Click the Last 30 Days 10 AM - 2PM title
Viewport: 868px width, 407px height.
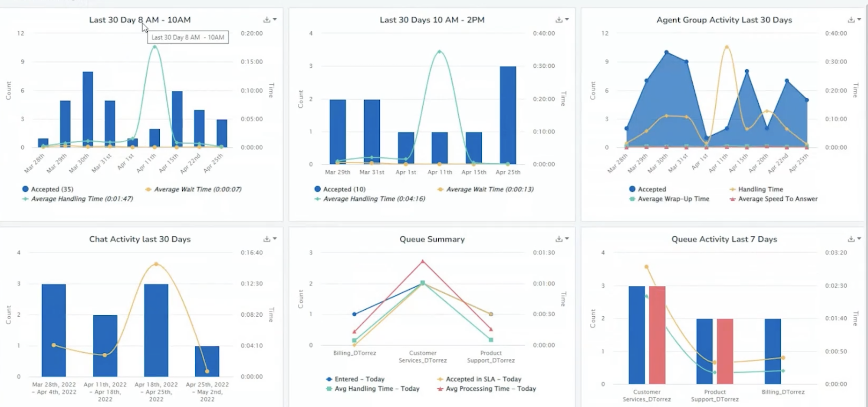(x=432, y=20)
